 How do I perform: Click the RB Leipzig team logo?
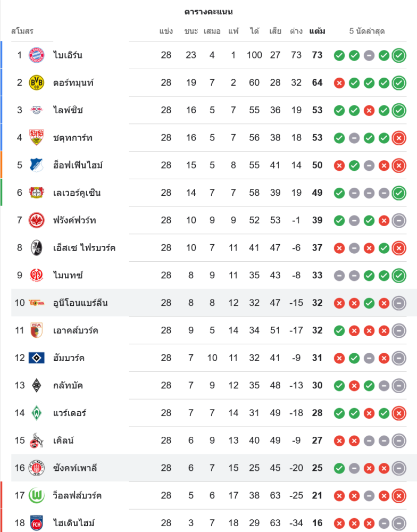pyautogui.click(x=37, y=110)
